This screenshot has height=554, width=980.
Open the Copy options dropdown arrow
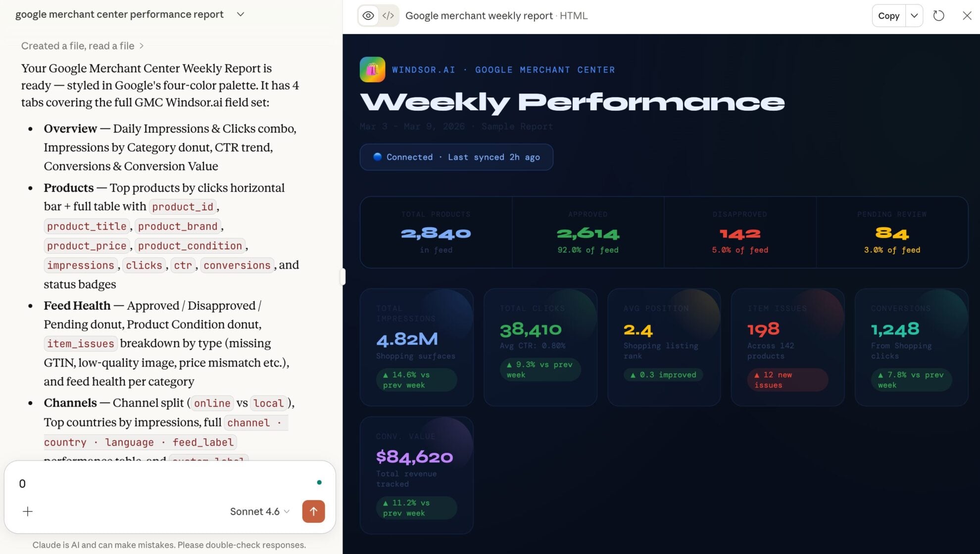coord(914,15)
